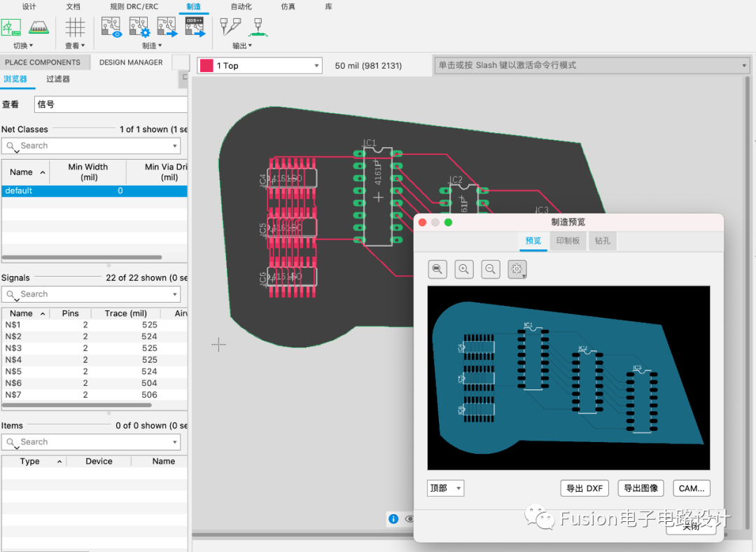Select signal row N$4

coord(94,360)
